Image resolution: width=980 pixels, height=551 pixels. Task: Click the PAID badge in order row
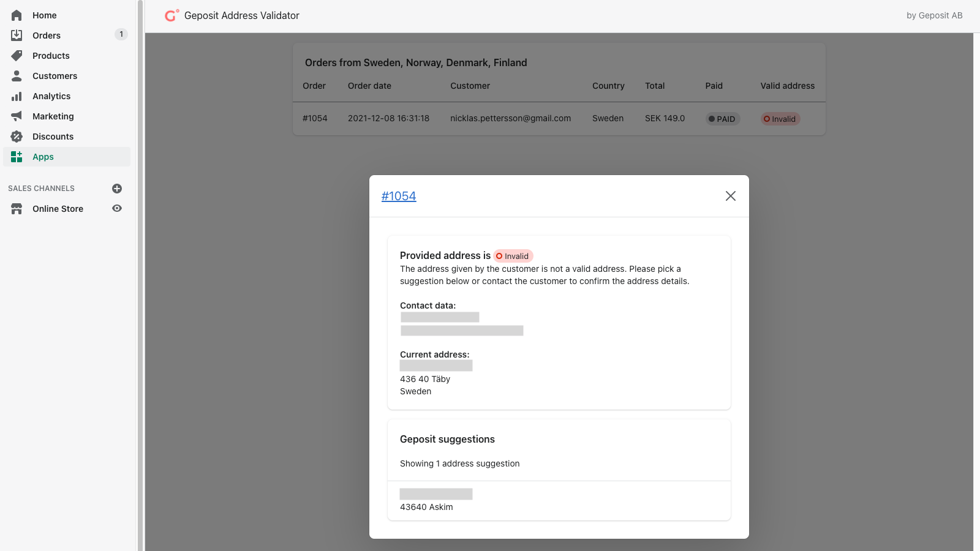pos(722,119)
